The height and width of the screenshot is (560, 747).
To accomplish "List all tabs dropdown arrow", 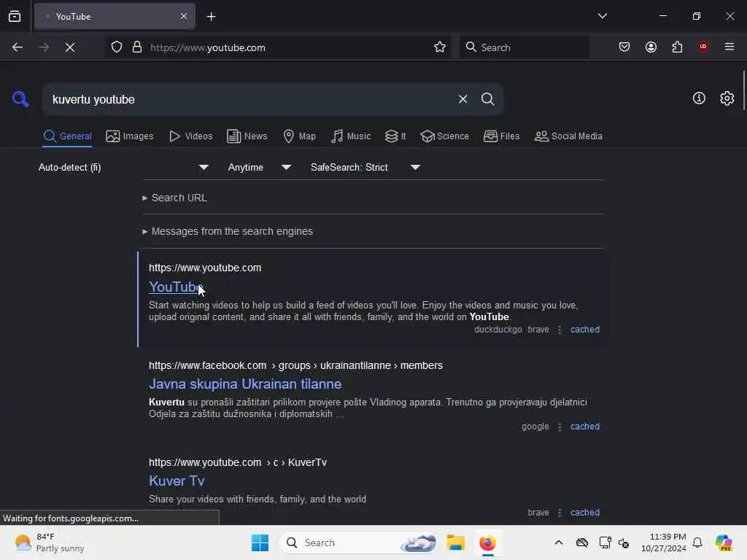I will pyautogui.click(x=602, y=16).
